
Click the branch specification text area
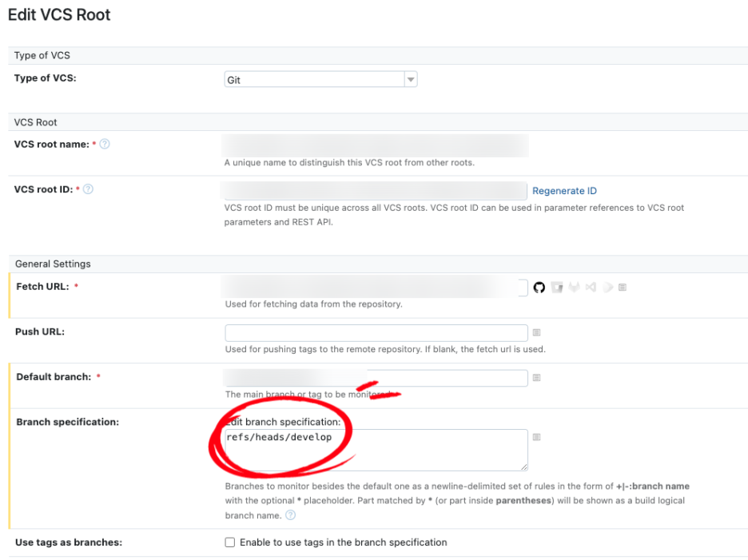tap(376, 450)
